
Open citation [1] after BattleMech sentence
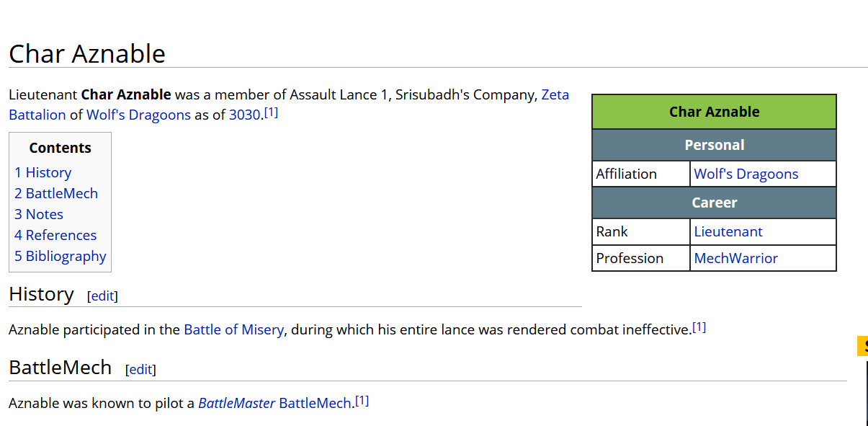[362, 401]
